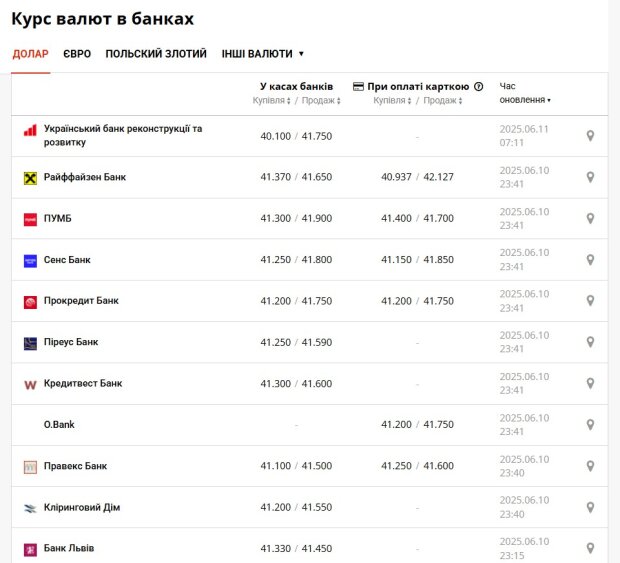This screenshot has height=563, width=620.
Task: Sort by Купівля under У касах банків
Action: pos(272,100)
